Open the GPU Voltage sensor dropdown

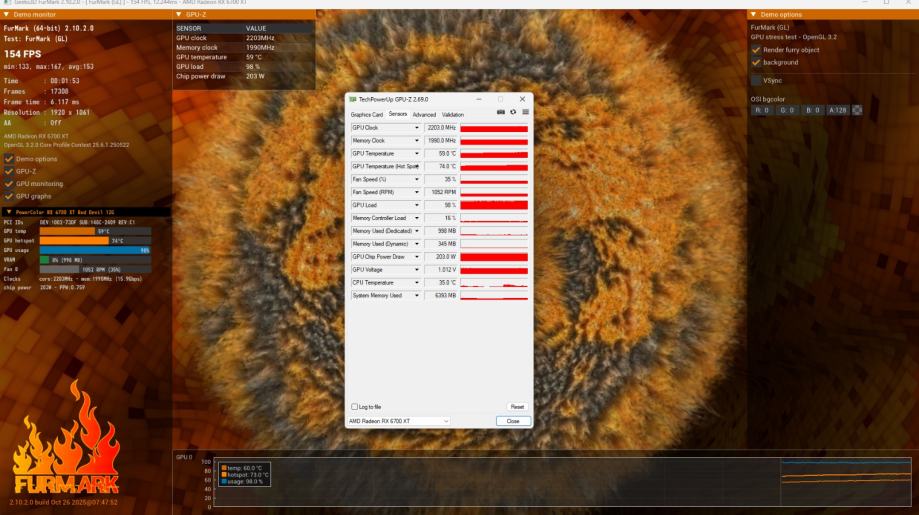pyautogui.click(x=417, y=270)
